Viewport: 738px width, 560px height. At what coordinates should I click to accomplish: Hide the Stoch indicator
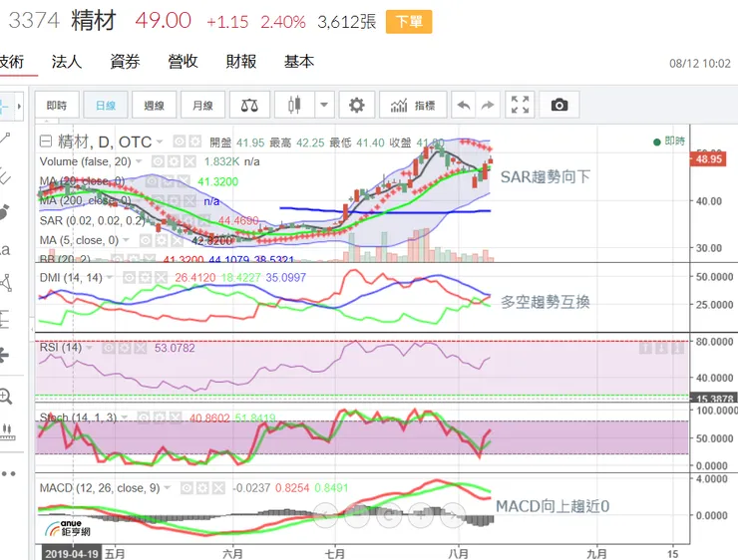(x=143, y=418)
